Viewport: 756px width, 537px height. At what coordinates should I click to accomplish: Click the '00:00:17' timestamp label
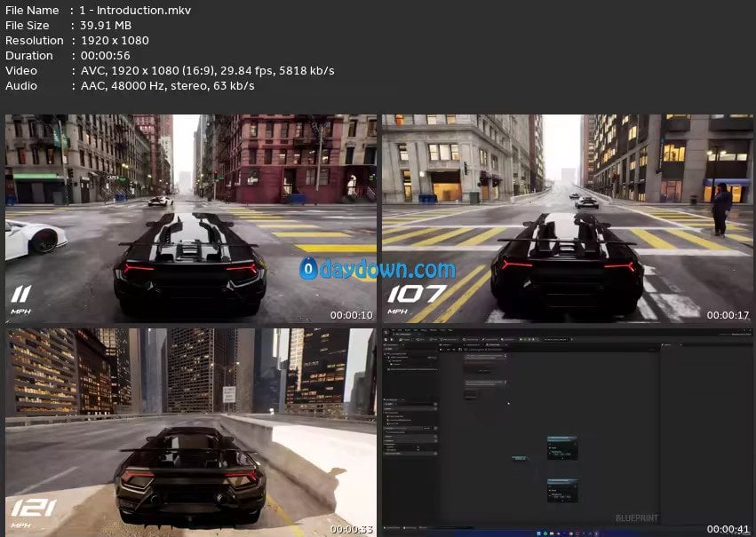(x=728, y=315)
